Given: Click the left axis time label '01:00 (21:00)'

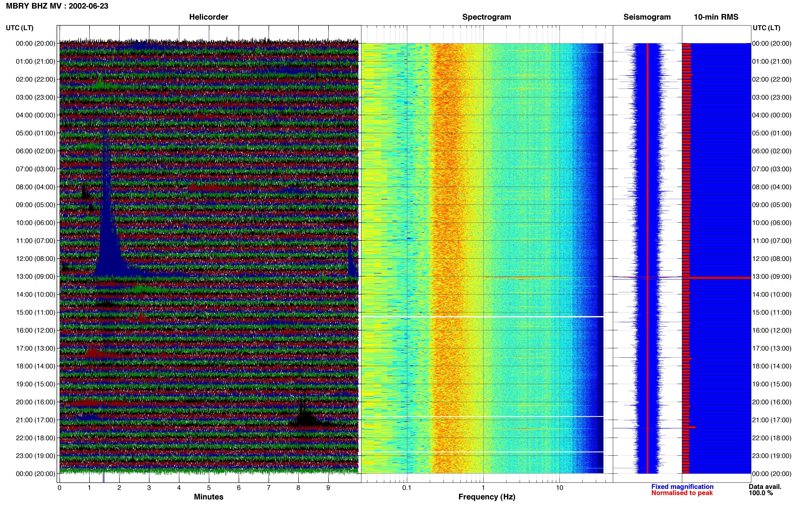Looking at the screenshot, I should [x=36, y=61].
